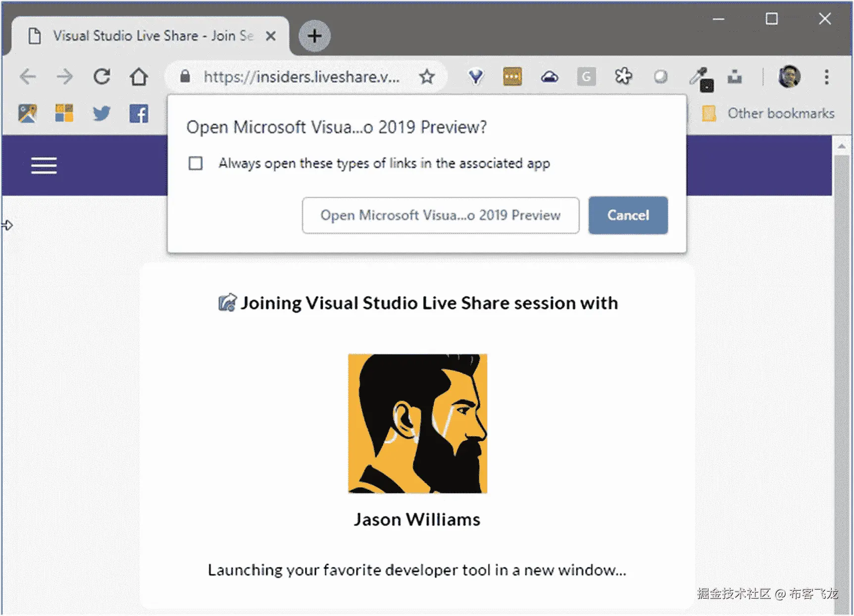Go to the browser home page
The height and width of the screenshot is (616, 854).
[x=139, y=77]
